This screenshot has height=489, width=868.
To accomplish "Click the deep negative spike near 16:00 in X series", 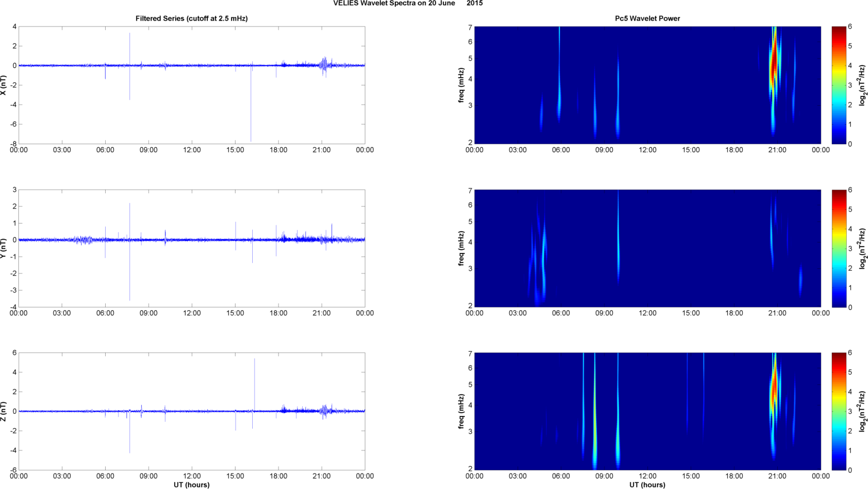I will 250,104.
